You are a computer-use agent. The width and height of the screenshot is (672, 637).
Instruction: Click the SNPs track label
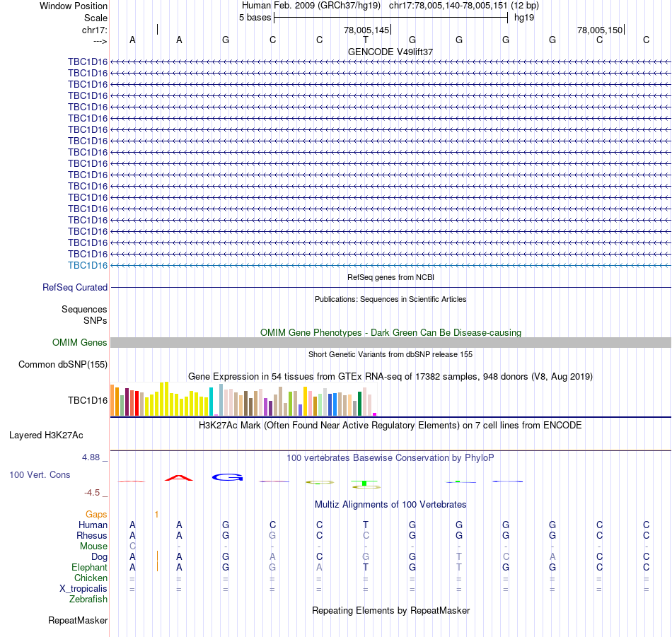[x=95, y=320]
